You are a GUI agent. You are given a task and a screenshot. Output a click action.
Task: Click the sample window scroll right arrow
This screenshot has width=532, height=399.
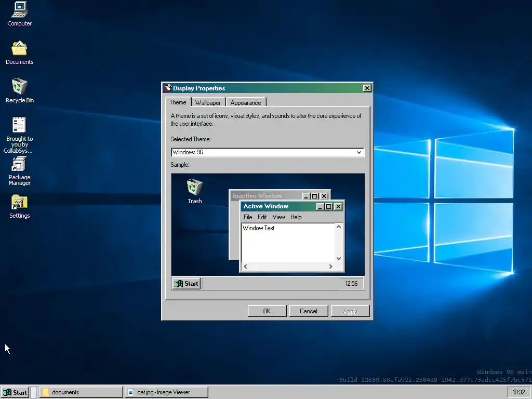coord(330,267)
